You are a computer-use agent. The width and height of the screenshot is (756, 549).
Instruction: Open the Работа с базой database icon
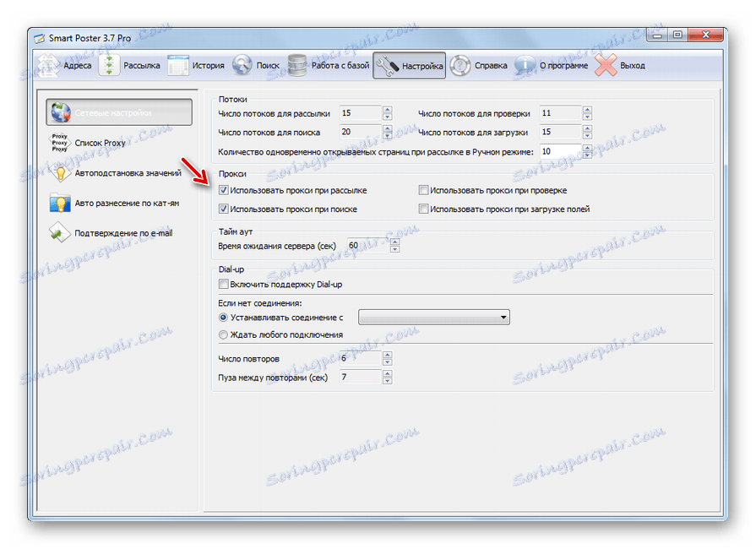297,65
